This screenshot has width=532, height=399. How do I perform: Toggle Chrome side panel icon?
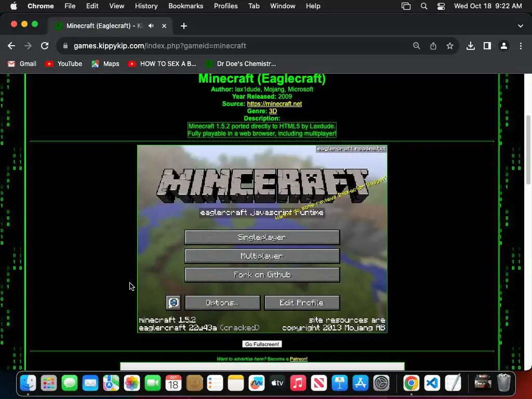click(x=487, y=46)
